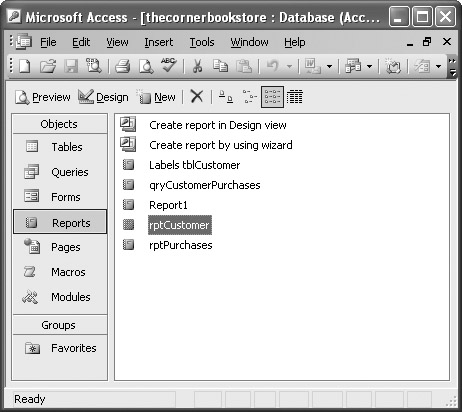The width and height of the screenshot is (462, 412).
Task: Switch to Small Icons view
Action: click(x=249, y=97)
